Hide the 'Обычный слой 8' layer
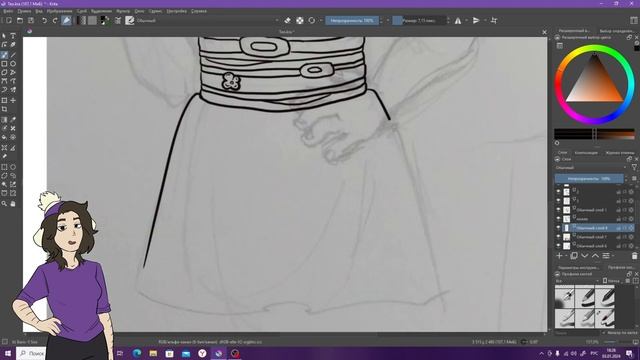640x360 pixels. [558, 228]
